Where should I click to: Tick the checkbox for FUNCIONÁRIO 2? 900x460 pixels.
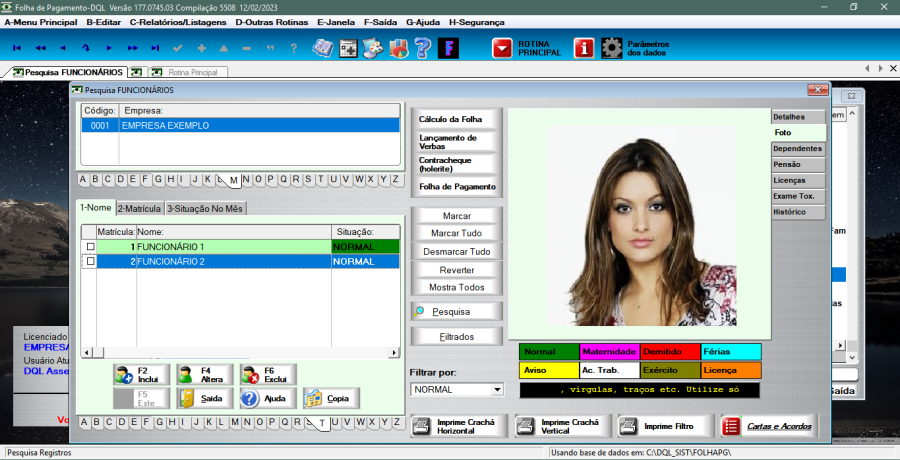click(91, 261)
